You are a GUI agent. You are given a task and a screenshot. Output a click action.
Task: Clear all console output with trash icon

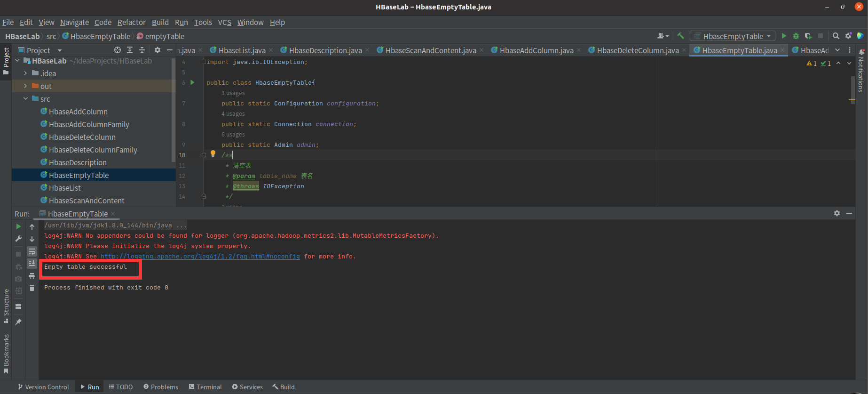coord(32,288)
